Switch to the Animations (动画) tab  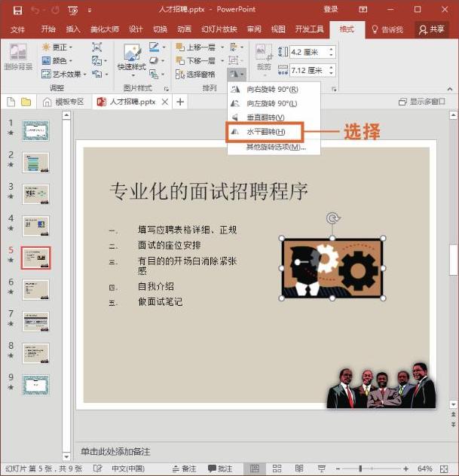(x=184, y=29)
